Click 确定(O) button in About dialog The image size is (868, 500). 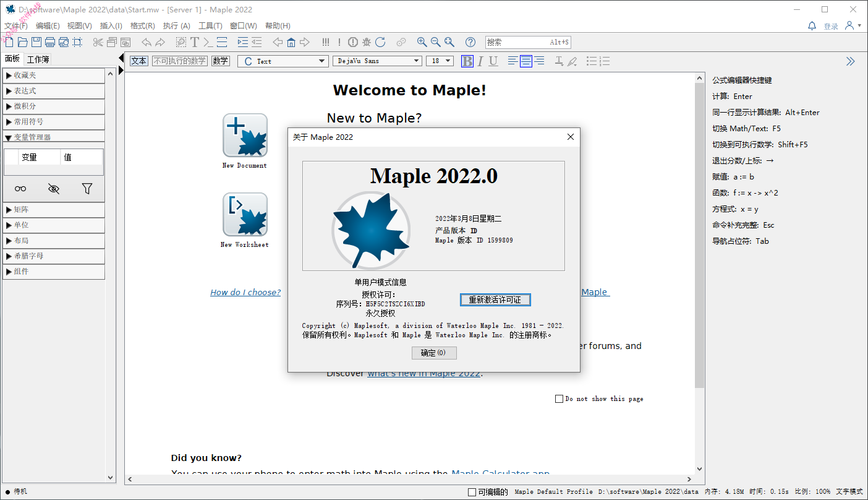(x=434, y=353)
